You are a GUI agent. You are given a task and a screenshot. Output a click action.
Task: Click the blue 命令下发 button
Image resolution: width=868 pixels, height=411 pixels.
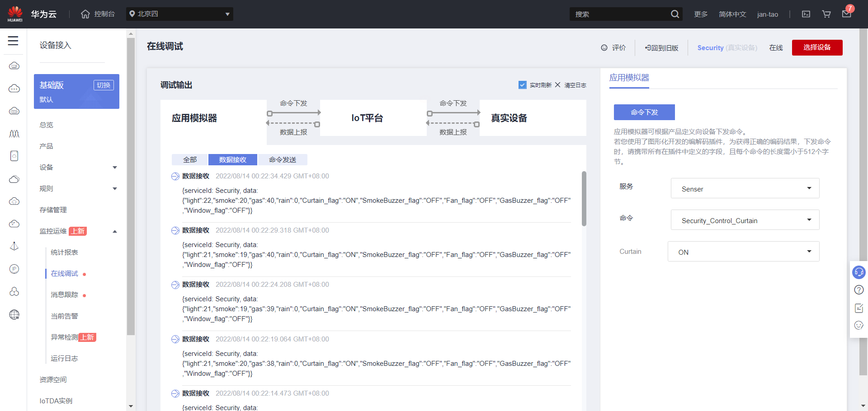[644, 112]
